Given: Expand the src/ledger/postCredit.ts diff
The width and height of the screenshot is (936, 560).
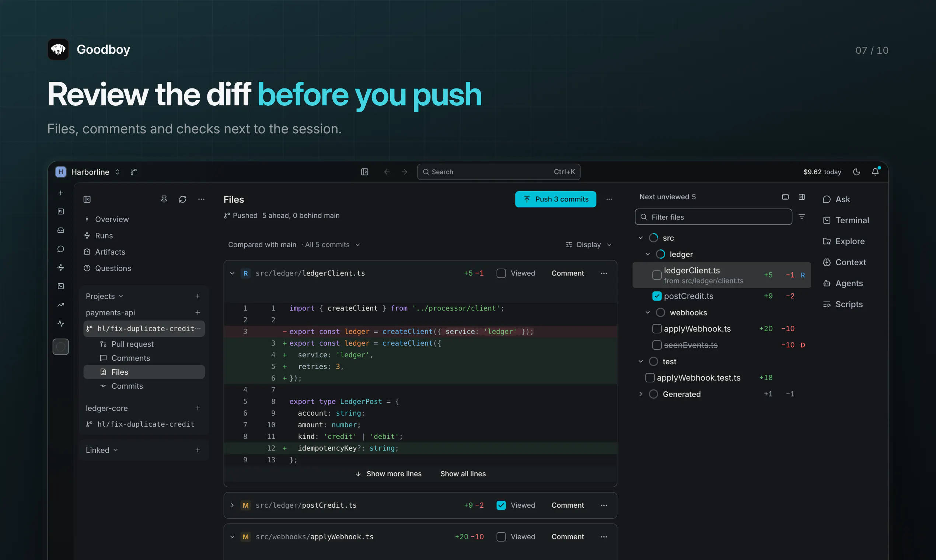Looking at the screenshot, I should tap(232, 505).
